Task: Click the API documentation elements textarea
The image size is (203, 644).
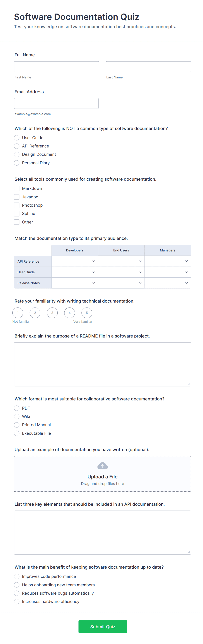Action: [x=102, y=533]
